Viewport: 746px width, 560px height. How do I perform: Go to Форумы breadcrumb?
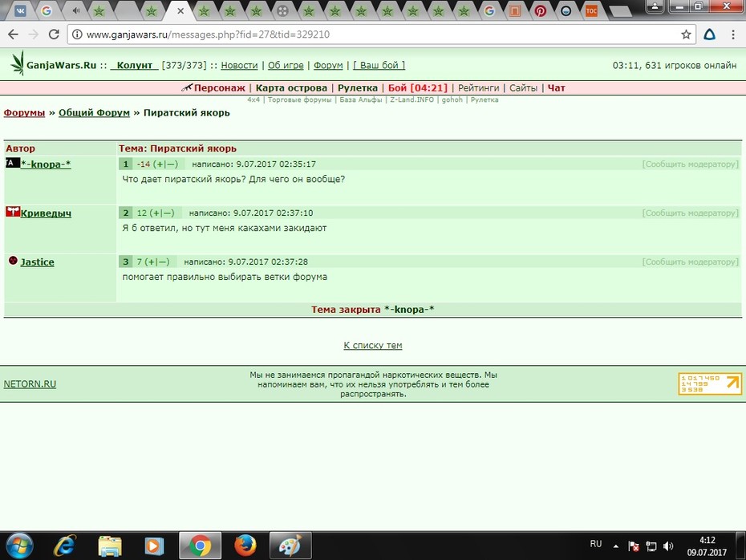pos(24,113)
